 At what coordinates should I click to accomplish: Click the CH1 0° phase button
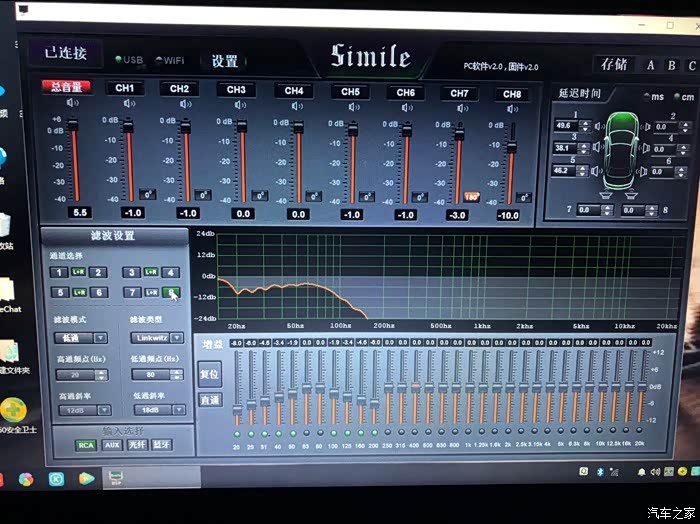(147, 195)
